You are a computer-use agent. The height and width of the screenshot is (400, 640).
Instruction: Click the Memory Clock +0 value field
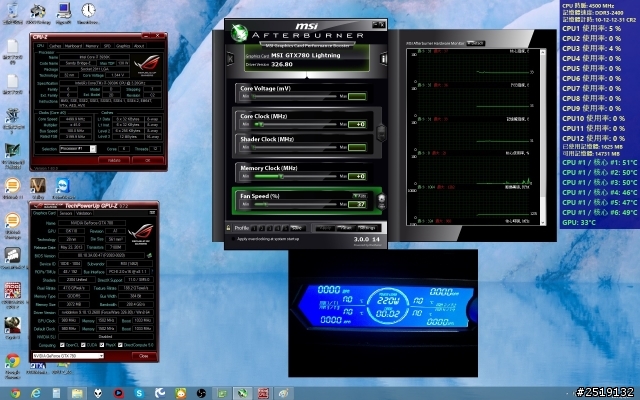click(357, 176)
